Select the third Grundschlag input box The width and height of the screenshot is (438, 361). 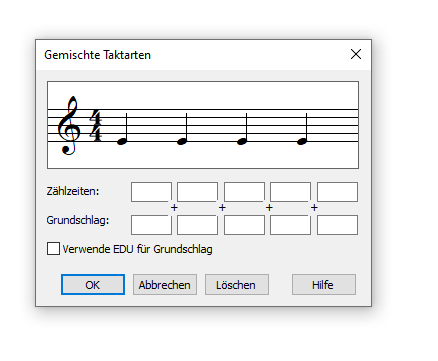(x=244, y=225)
